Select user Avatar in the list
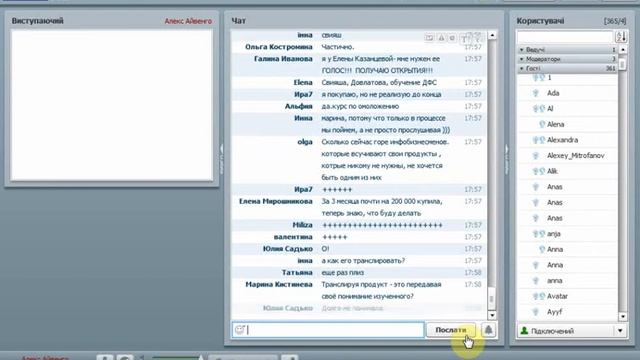The height and width of the screenshot is (360, 640). click(x=557, y=296)
